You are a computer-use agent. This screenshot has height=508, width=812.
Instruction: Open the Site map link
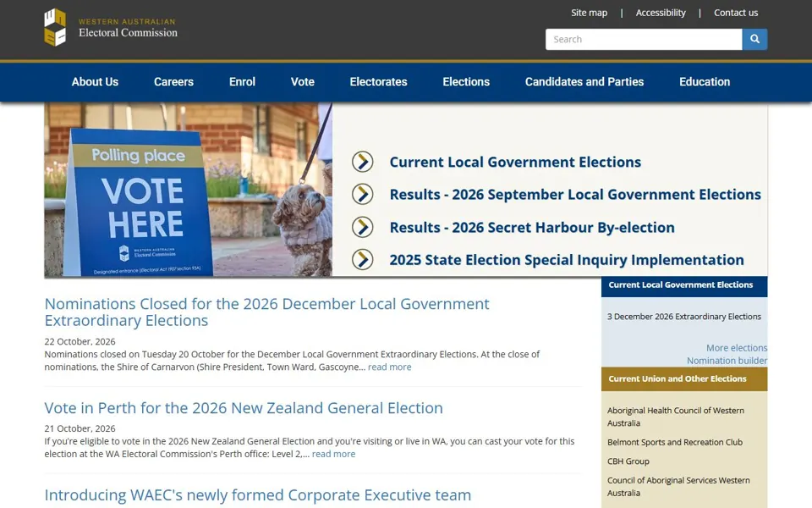click(x=589, y=13)
